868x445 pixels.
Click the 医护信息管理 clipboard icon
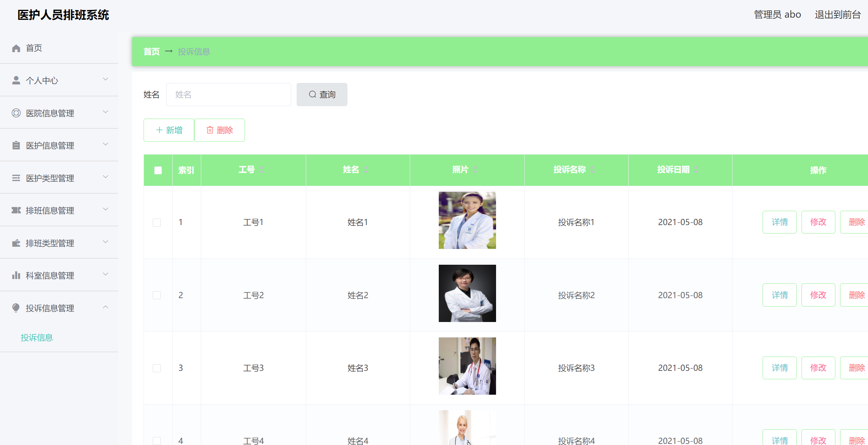coord(16,145)
